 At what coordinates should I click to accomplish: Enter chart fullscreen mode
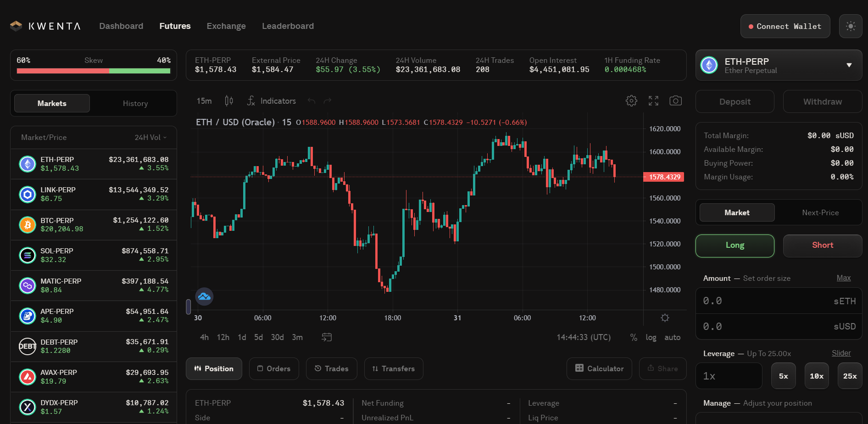tap(653, 101)
